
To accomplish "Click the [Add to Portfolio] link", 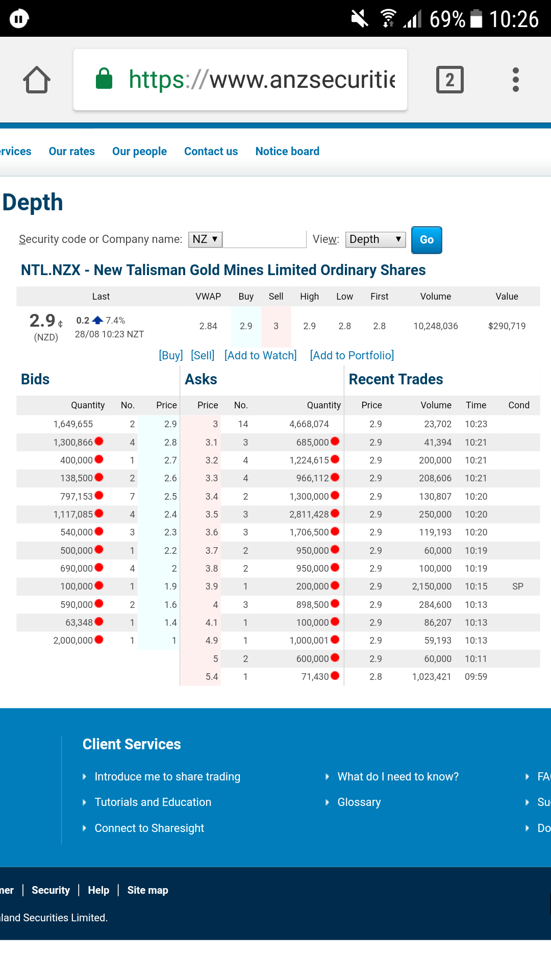I will [352, 355].
